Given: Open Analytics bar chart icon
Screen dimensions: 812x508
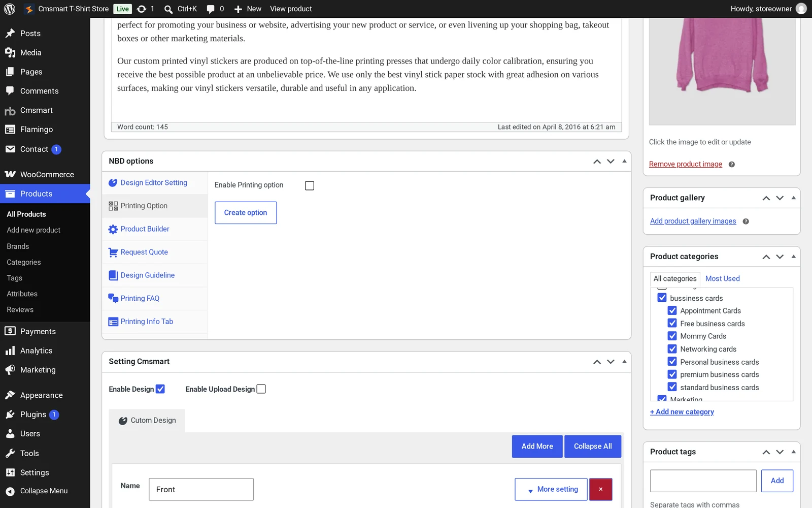Looking at the screenshot, I should [x=10, y=351].
